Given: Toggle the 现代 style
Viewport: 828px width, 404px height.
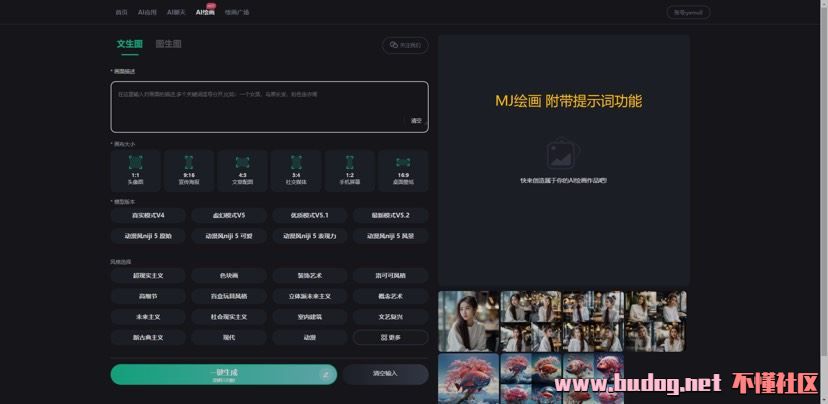Looking at the screenshot, I should [229, 337].
